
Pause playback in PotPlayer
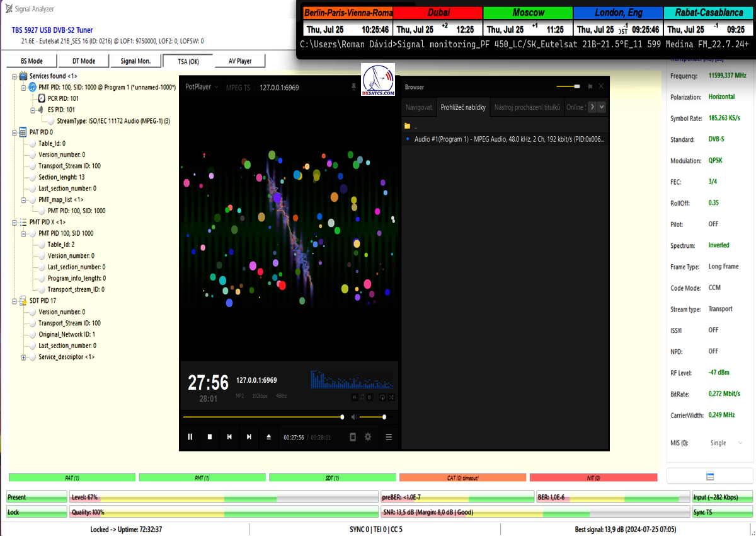(190, 437)
